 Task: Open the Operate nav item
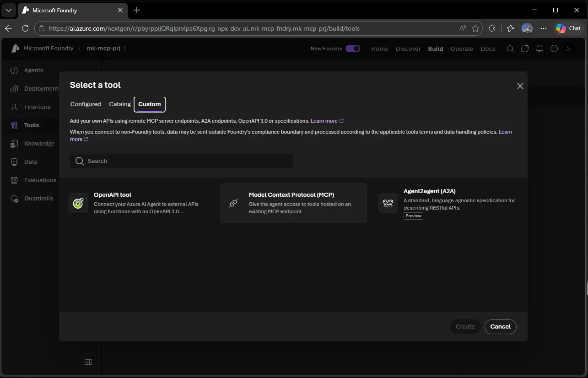[x=462, y=49]
